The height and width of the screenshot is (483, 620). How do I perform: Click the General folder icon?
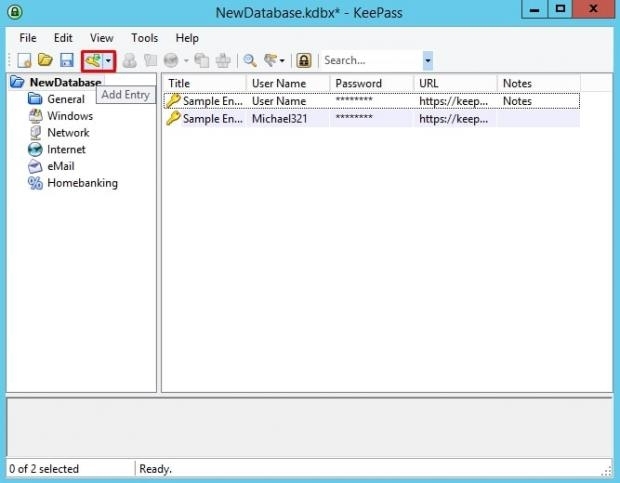pos(35,99)
